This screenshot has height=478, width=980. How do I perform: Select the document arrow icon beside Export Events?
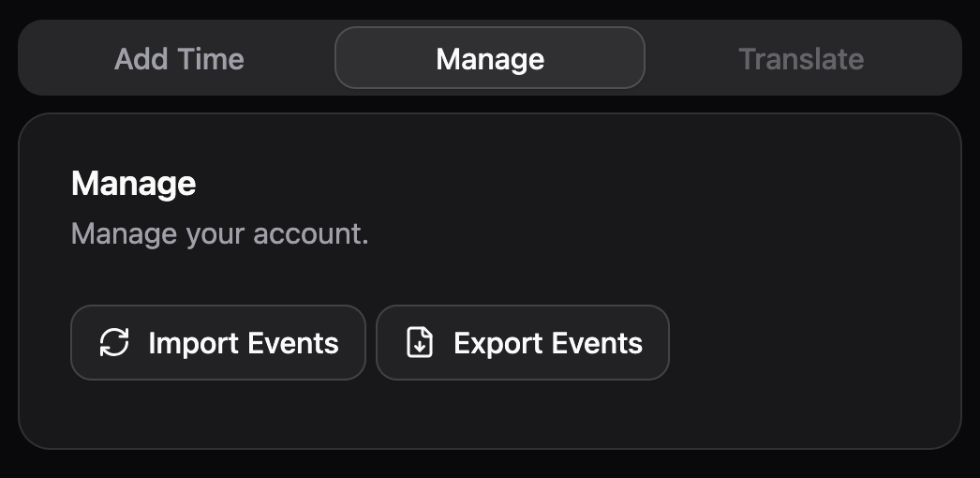point(420,342)
